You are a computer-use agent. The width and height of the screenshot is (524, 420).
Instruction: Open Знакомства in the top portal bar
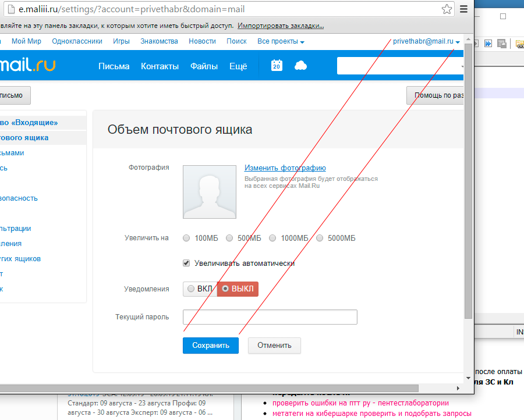pyautogui.click(x=159, y=41)
